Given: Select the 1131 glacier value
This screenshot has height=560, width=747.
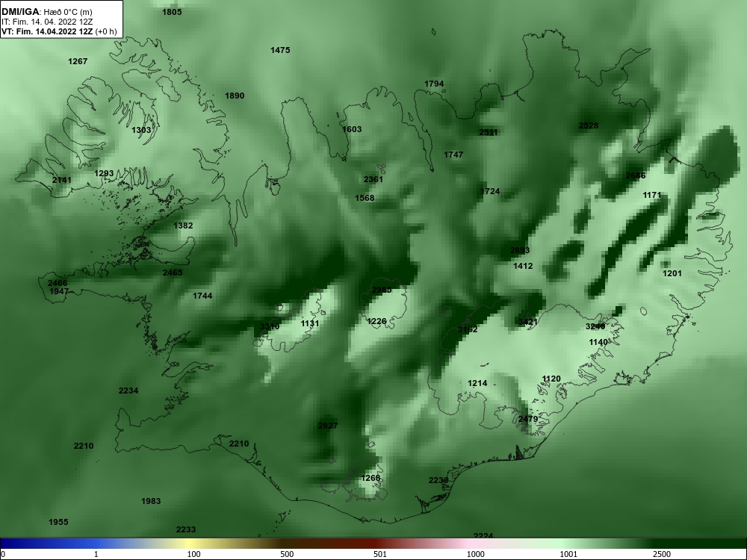Looking at the screenshot, I should pos(310,324).
